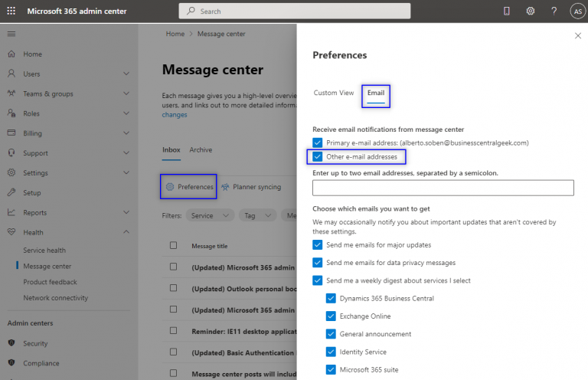
Task: Expand Users menu chevron
Action: tap(126, 74)
